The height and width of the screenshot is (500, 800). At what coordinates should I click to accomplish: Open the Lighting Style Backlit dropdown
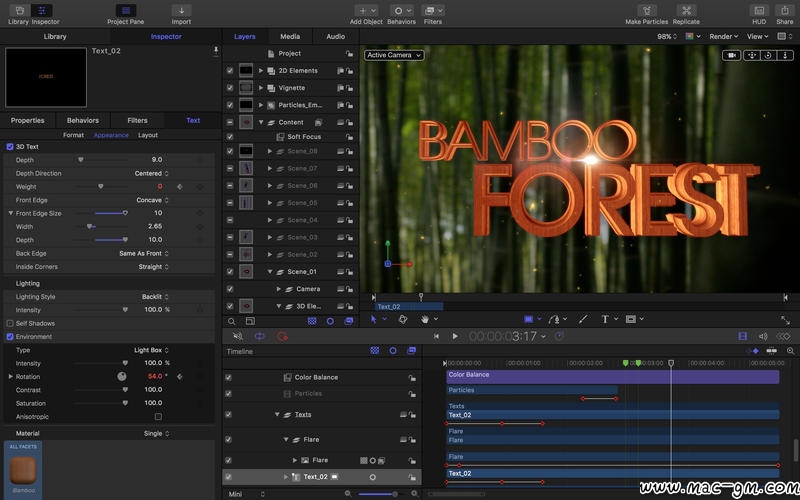[155, 296]
